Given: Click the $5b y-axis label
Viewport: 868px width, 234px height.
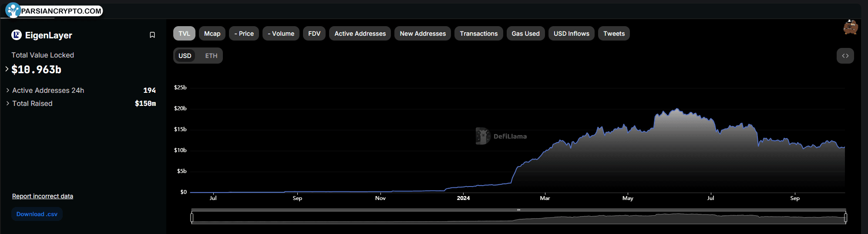Looking at the screenshot, I should [x=182, y=171].
